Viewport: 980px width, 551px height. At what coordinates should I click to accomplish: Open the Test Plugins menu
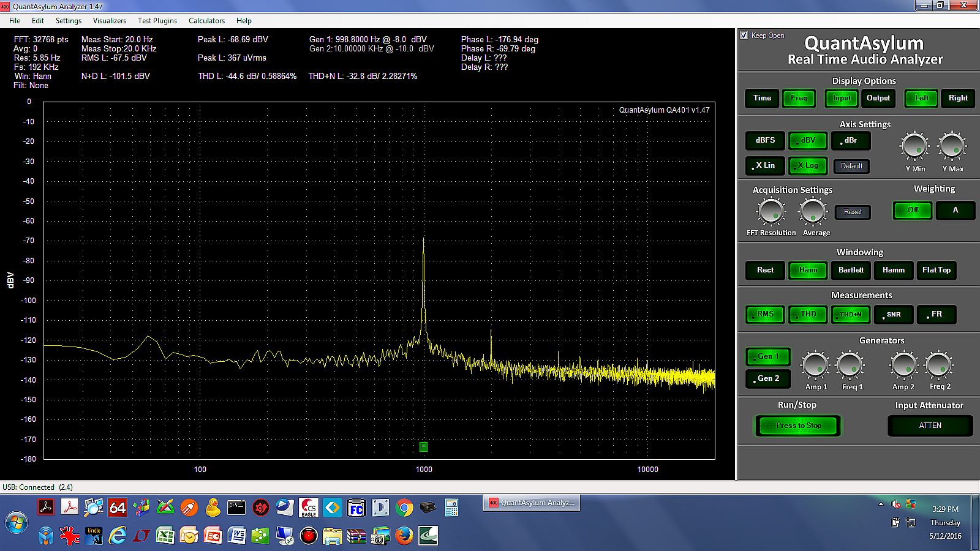[157, 21]
